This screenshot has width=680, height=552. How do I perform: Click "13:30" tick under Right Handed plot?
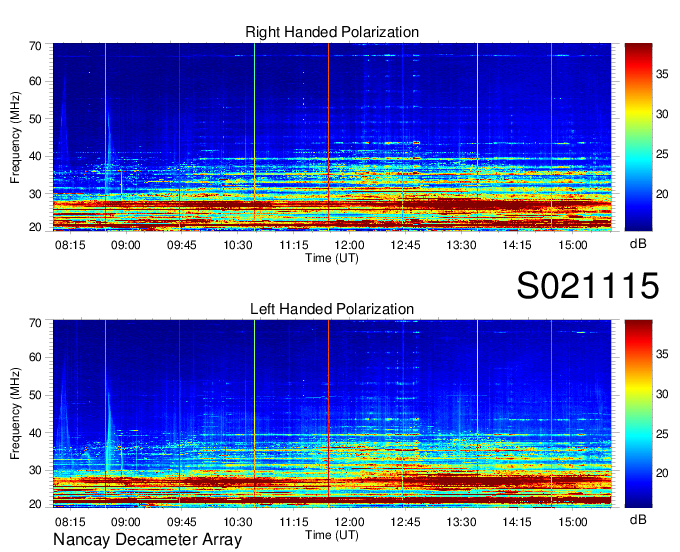pyautogui.click(x=461, y=245)
